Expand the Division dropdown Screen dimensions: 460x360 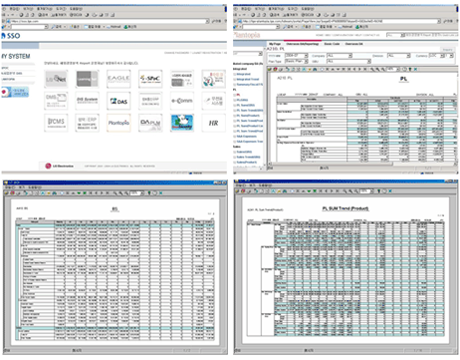tap(399, 56)
